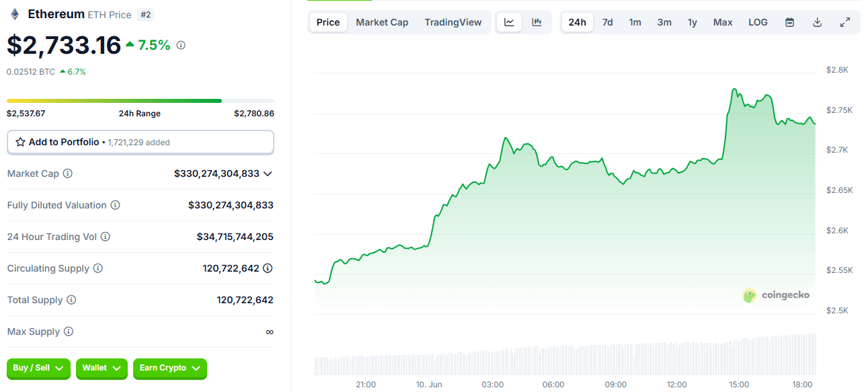868x392 pixels.
Task: Show info tooltip for 24 Hour Trading Vol
Action: pyautogui.click(x=105, y=237)
